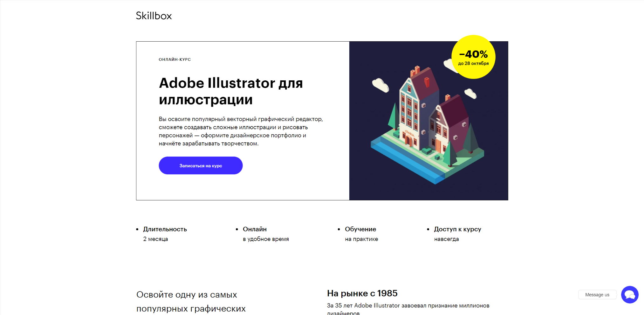This screenshot has width=644, height=315.
Task: Click 'Доступ к курсу' heading
Action: (457, 229)
